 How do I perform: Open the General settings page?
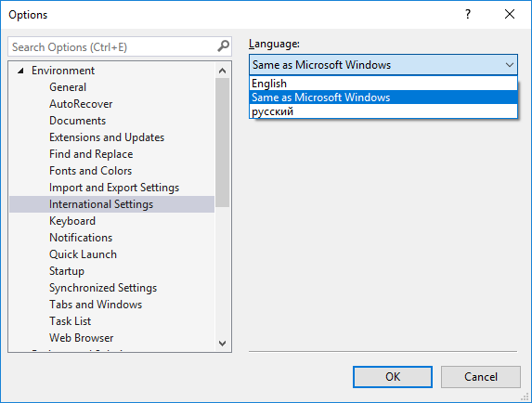coord(68,87)
